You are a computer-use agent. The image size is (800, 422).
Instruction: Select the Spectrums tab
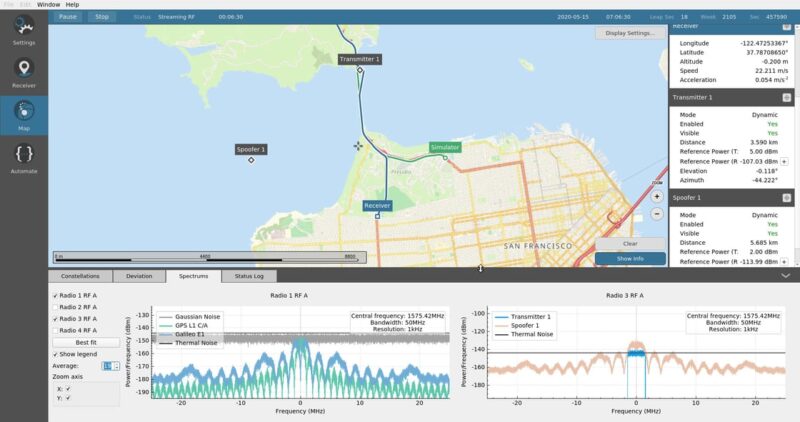coord(193,276)
